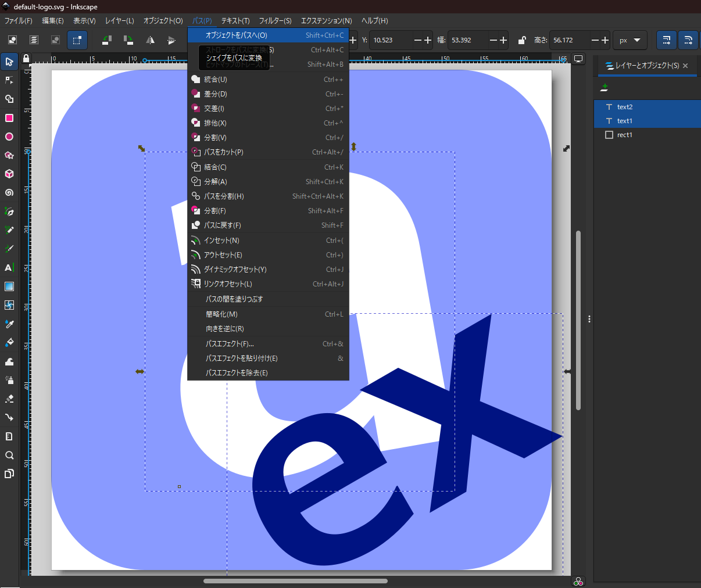Toggle the guide lock on ruler corner
Screen dimensions: 701x588
coord(26,59)
